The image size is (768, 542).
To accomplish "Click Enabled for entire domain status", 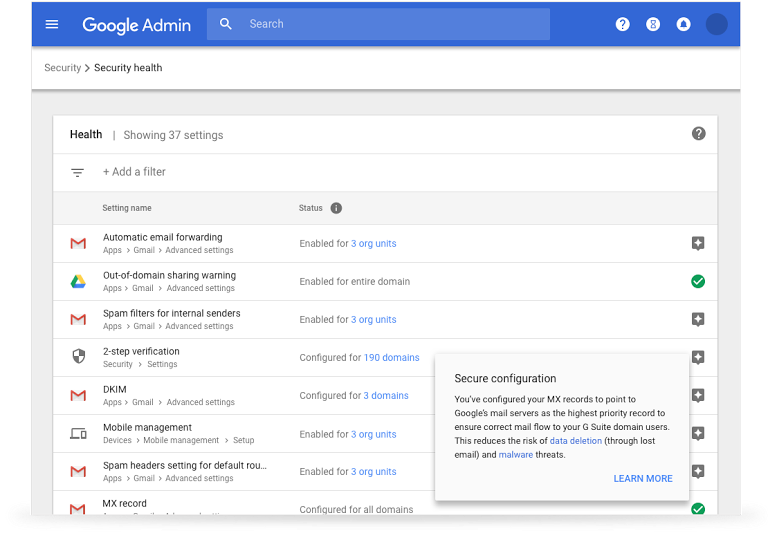I will [x=355, y=282].
